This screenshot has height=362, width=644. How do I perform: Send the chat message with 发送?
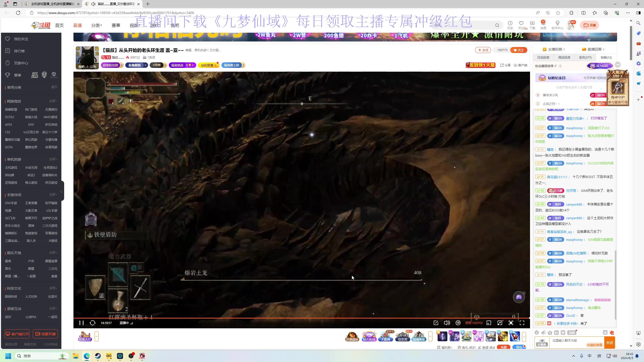coord(610,343)
